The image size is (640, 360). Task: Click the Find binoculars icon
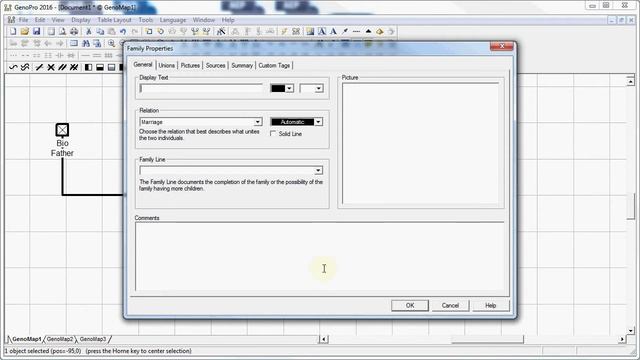(x=86, y=43)
